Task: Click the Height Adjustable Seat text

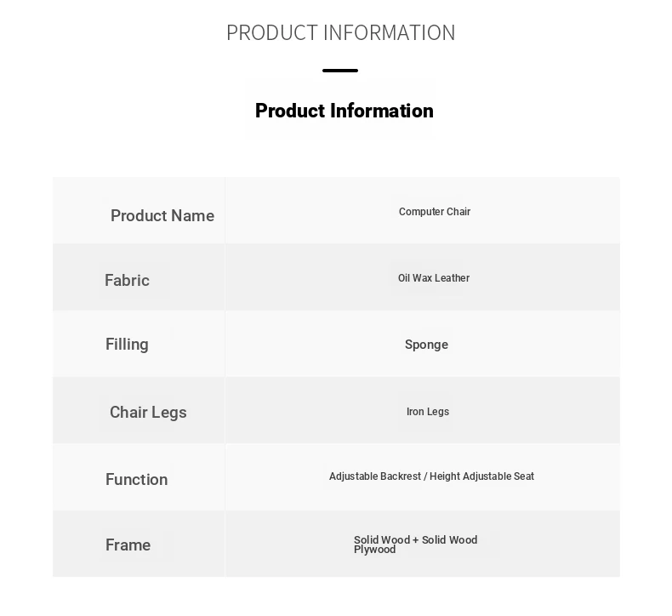Action: coord(481,476)
